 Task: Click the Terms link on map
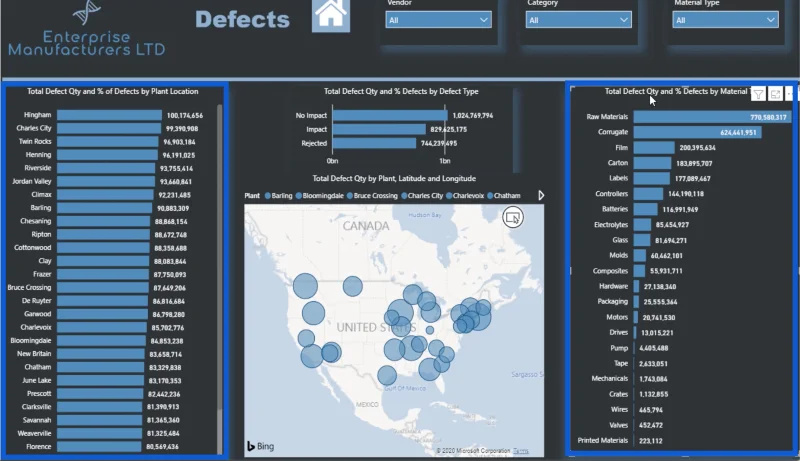tap(520, 451)
